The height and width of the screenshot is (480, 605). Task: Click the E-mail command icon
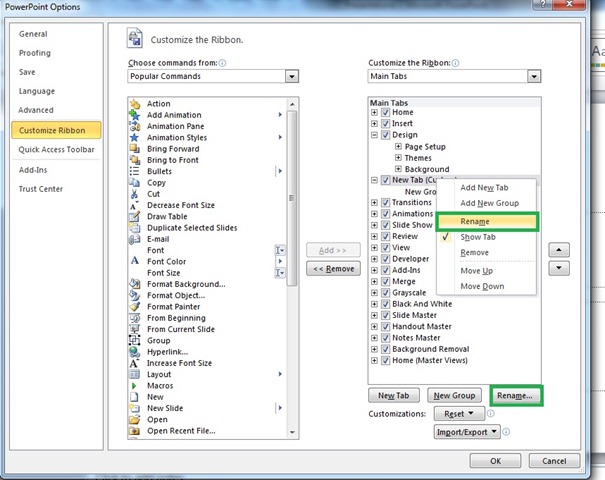click(135, 239)
